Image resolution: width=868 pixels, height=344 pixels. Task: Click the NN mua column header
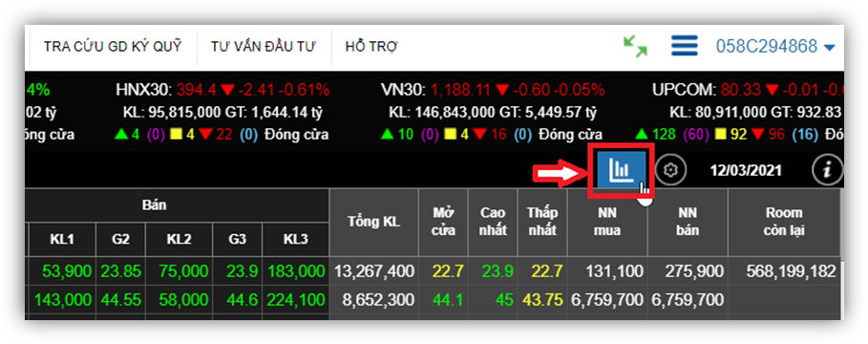(607, 222)
